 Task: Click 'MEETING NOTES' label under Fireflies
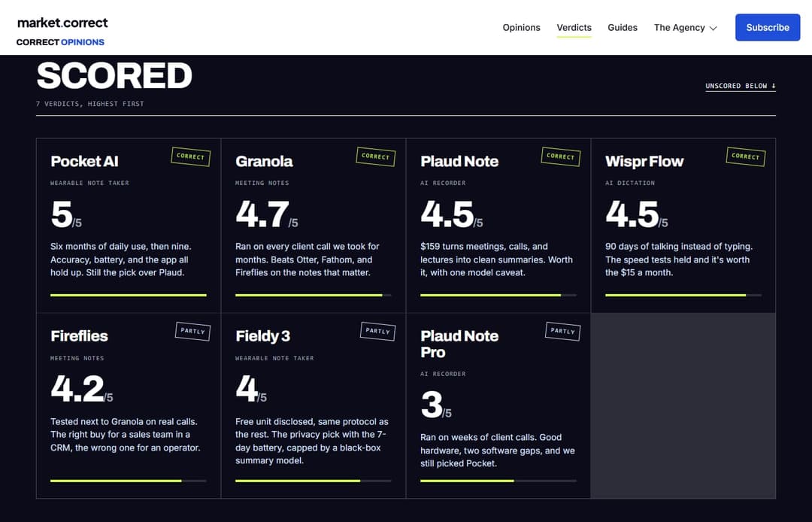(x=77, y=358)
